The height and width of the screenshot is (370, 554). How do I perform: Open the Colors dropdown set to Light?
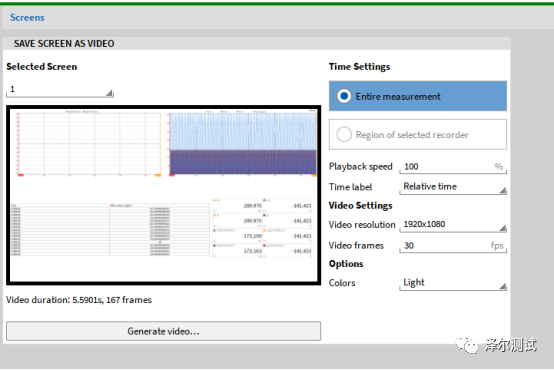point(453,283)
